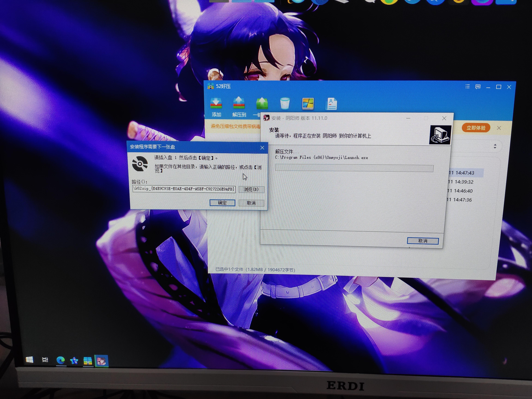Click the 避免压缩包文件携带病毒 warning text
532x399 pixels.
pyautogui.click(x=235, y=126)
